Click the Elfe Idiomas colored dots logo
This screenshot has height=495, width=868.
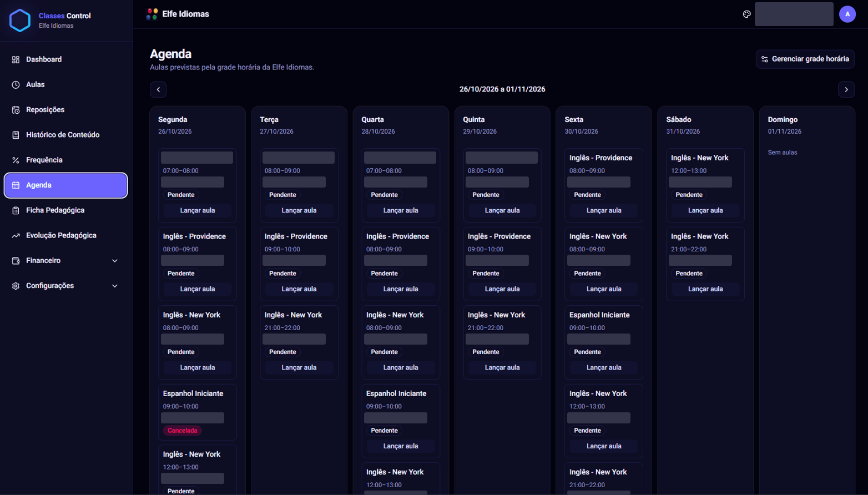pyautogui.click(x=152, y=14)
